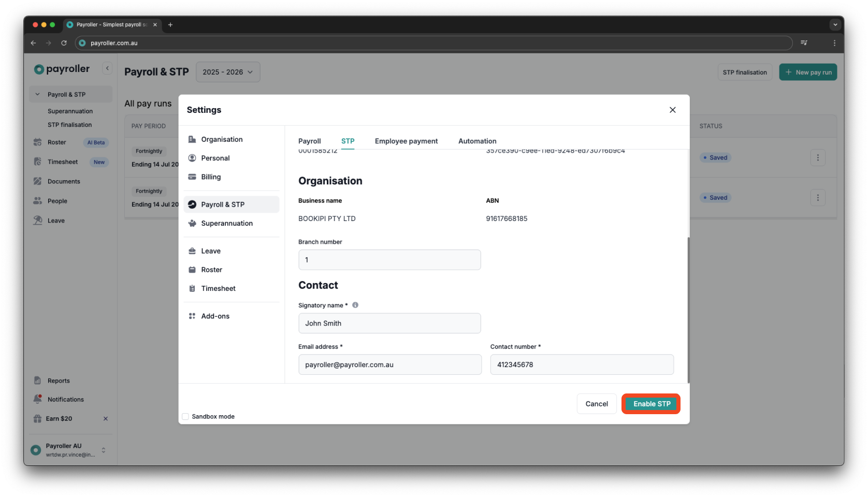This screenshot has height=497, width=868.
Task: Open the browser three-dot menu
Action: click(834, 43)
